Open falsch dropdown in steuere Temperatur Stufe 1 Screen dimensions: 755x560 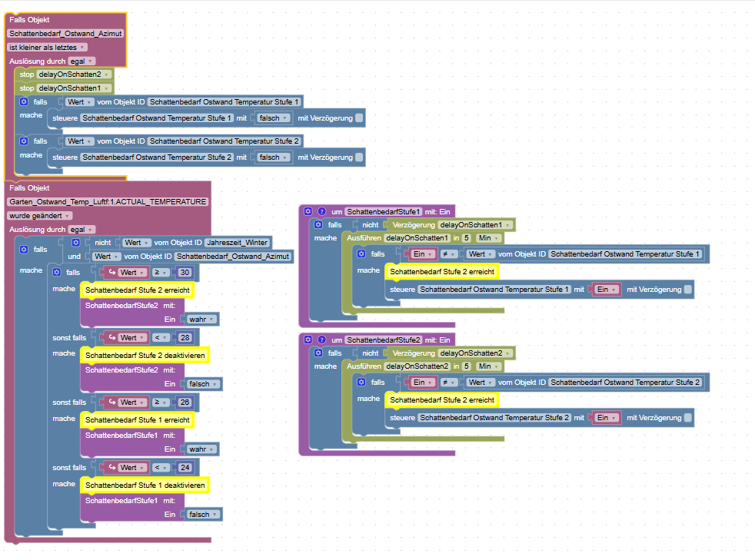[274, 118]
